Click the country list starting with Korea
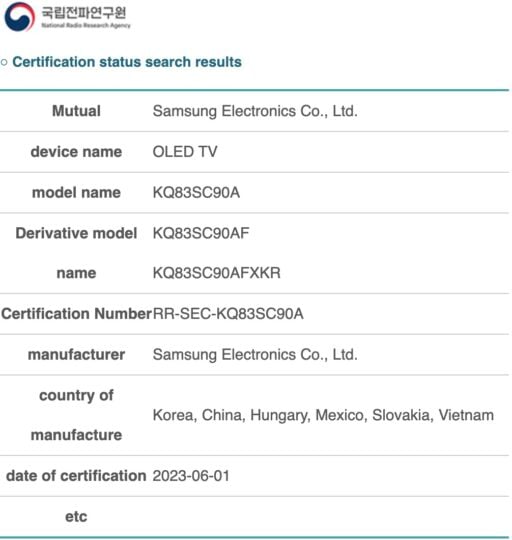This screenshot has height=540, width=512. click(x=323, y=415)
